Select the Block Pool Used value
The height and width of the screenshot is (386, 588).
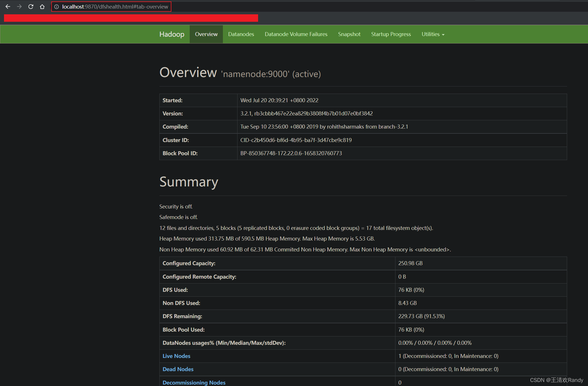[x=411, y=330]
